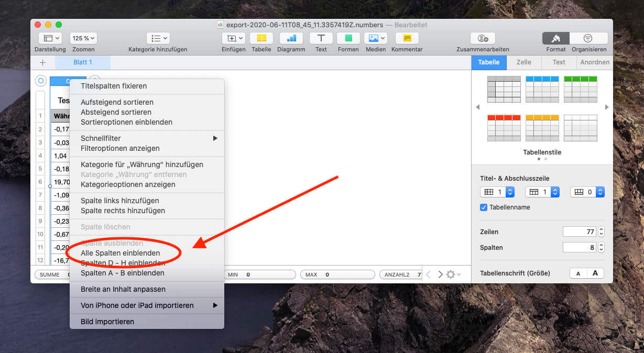Open the Formen shapes tool
644x353 pixels.
[348, 38]
